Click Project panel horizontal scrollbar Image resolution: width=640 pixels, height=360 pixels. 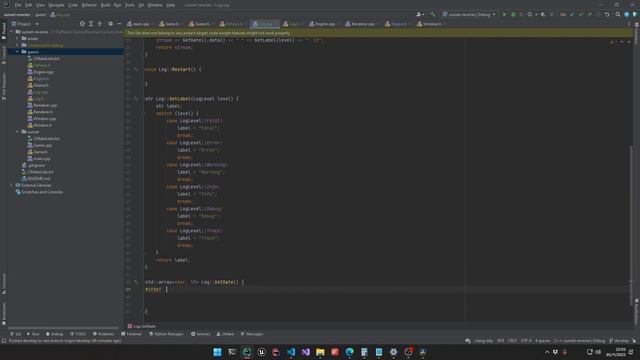pyautogui.click(x=63, y=328)
